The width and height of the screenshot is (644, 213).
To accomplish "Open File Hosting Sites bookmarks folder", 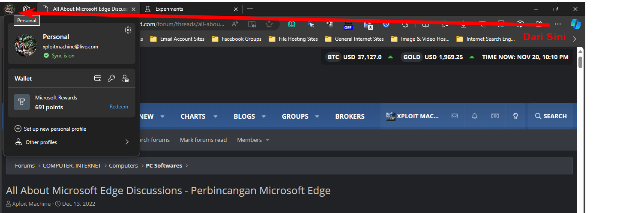I will click(293, 39).
